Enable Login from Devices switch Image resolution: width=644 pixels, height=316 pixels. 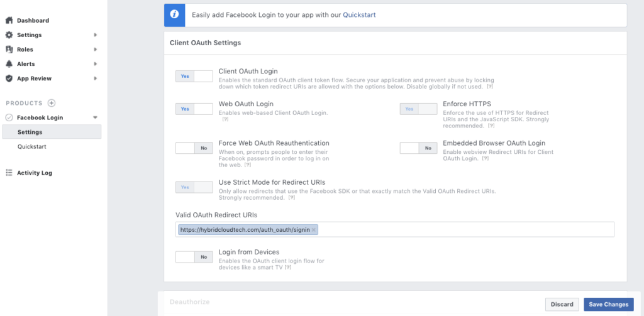[x=194, y=257]
